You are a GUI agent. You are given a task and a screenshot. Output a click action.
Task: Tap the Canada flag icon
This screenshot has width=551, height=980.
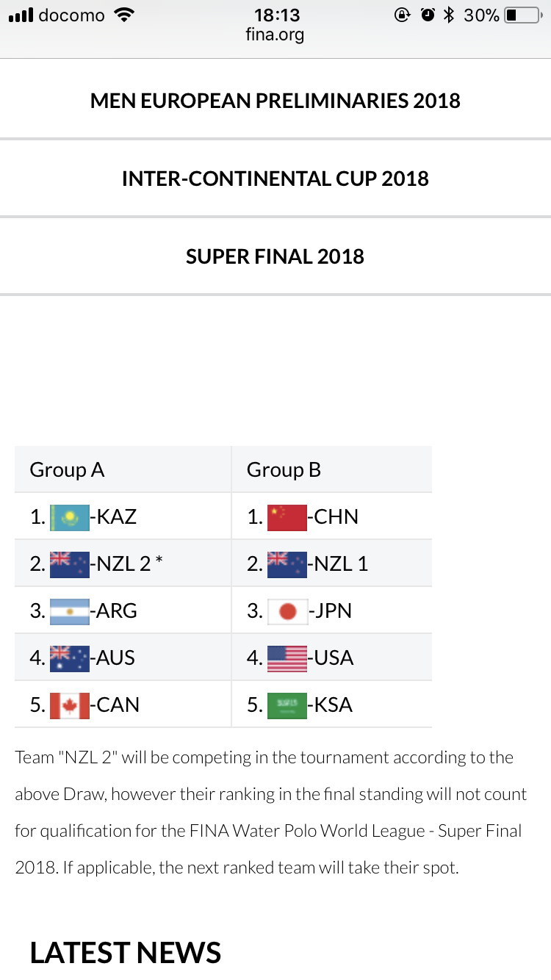(70, 705)
